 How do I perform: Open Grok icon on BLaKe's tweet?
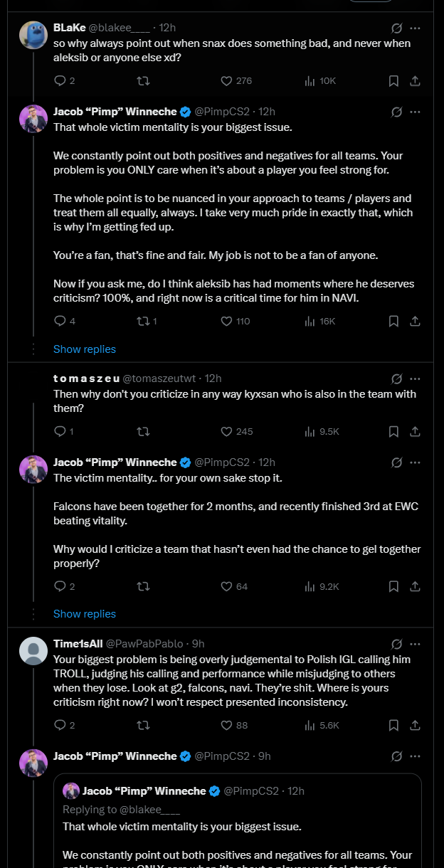pyautogui.click(x=397, y=28)
